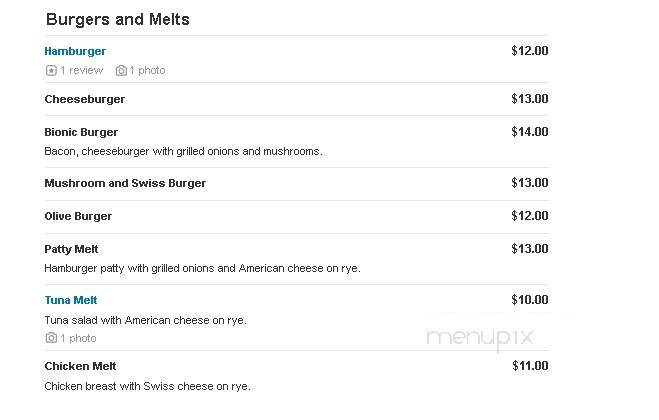View the 1 photo link for Hamburger

(147, 70)
